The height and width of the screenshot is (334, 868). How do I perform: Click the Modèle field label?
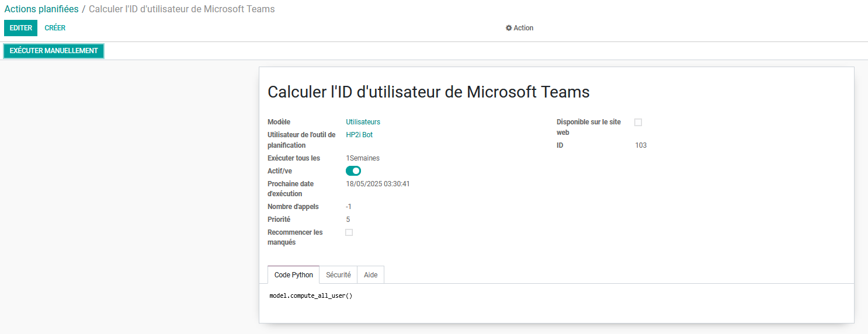tap(279, 122)
